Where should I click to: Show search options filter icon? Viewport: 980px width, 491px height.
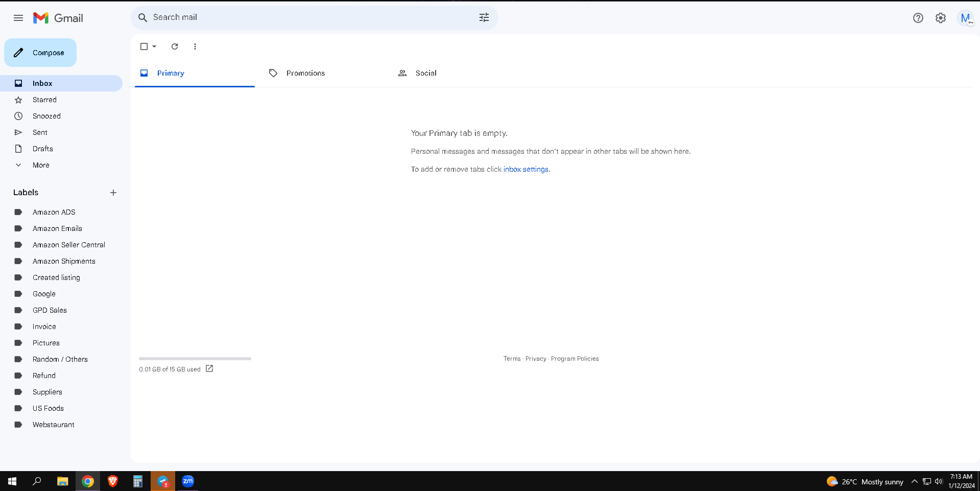[484, 17]
